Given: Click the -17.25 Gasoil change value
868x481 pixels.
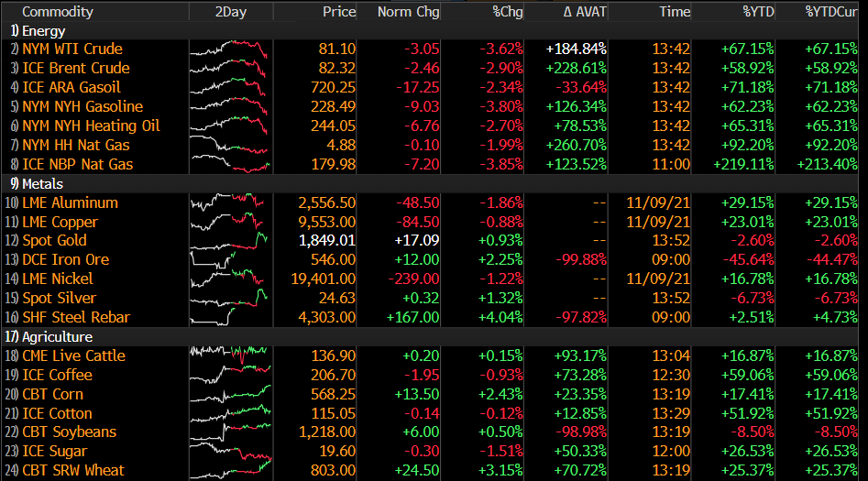Looking at the screenshot, I should 417,87.
